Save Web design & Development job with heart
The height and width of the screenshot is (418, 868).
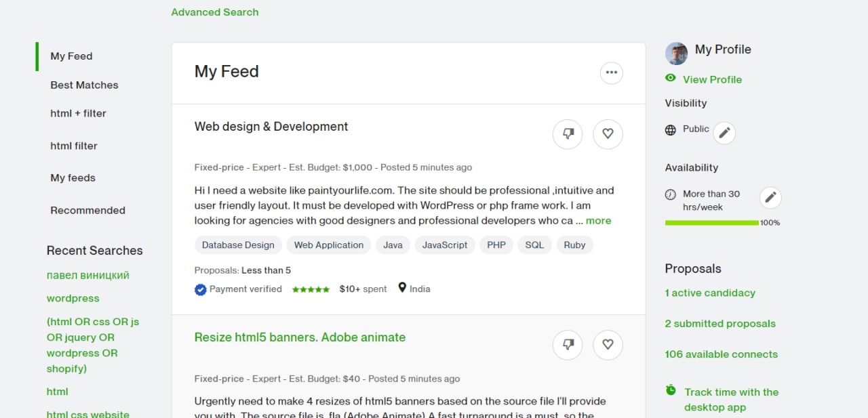608,134
